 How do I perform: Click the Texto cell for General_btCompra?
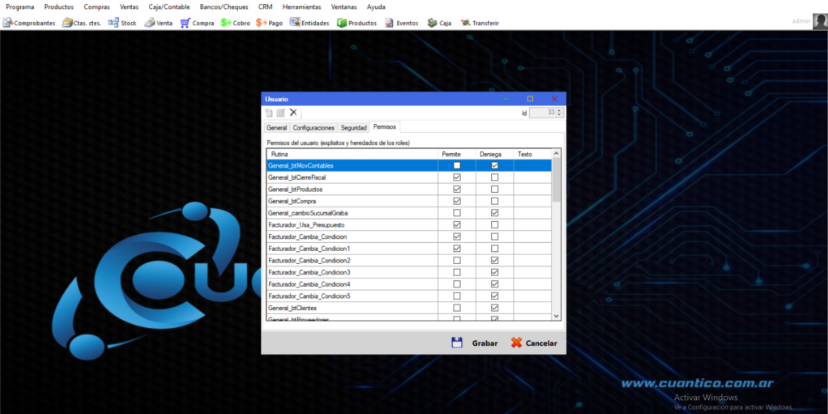pyautogui.click(x=532, y=201)
